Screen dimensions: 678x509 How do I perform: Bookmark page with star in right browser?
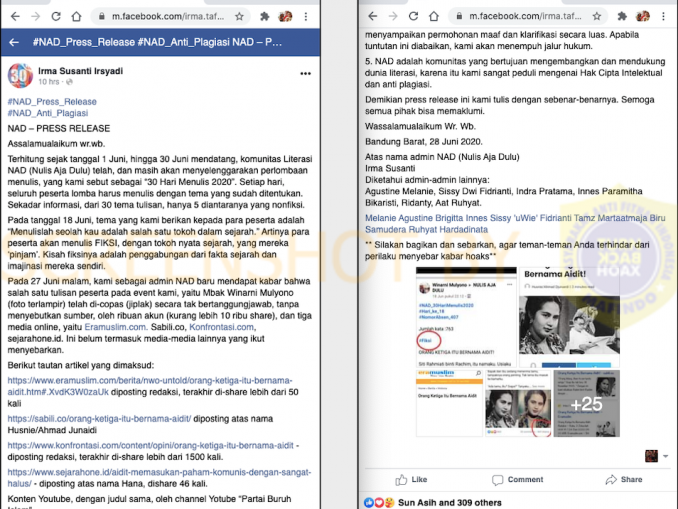tap(597, 16)
